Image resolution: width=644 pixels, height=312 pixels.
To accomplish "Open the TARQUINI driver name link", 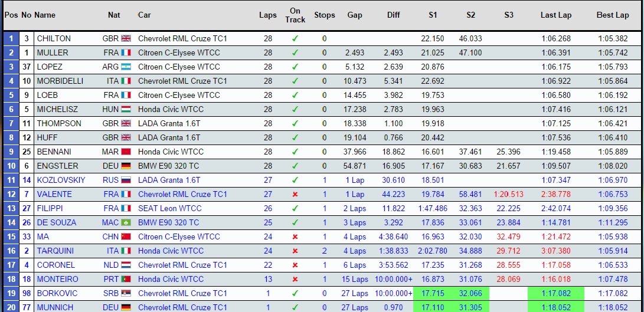I will click(55, 251).
